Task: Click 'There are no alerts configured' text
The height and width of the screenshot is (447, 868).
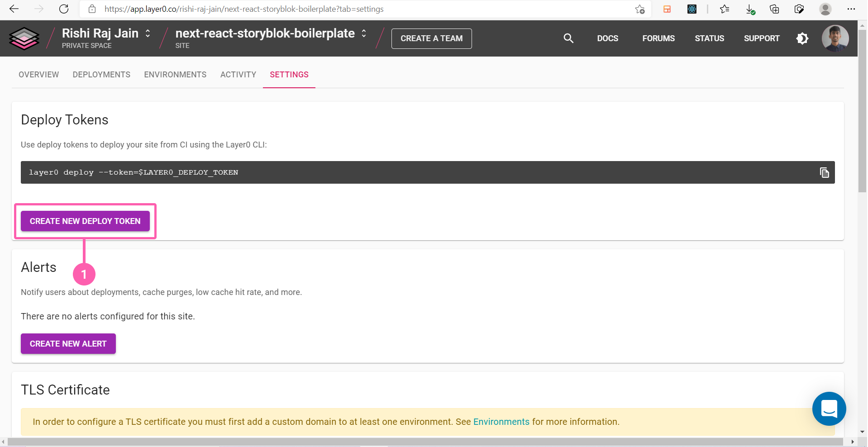Action: 108,316
